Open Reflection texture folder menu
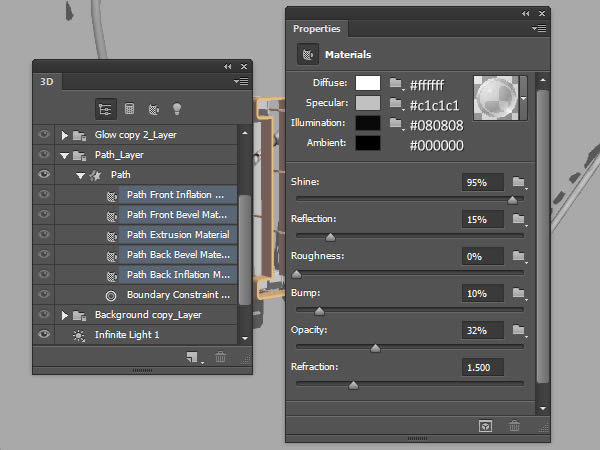Screen dimensions: 600x450 coord(519,219)
